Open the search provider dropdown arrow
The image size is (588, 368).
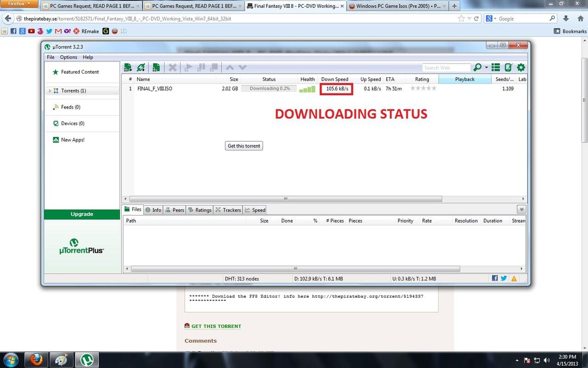pos(486,68)
